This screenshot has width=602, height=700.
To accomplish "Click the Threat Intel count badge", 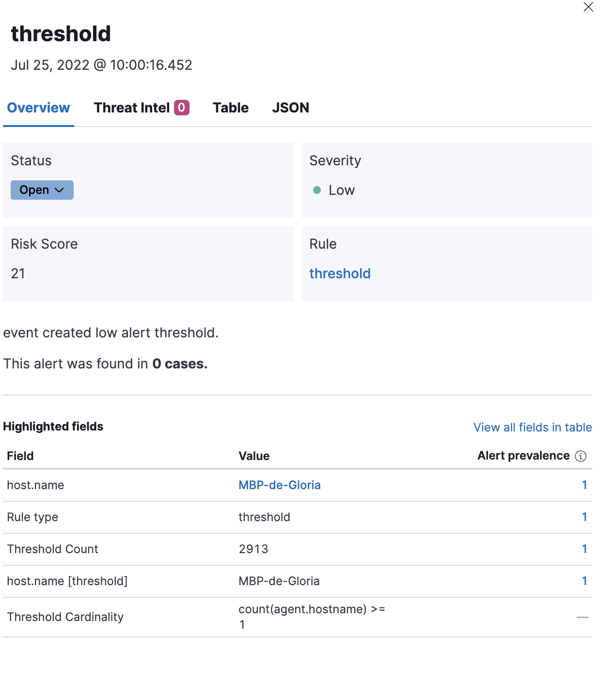I will click(182, 107).
